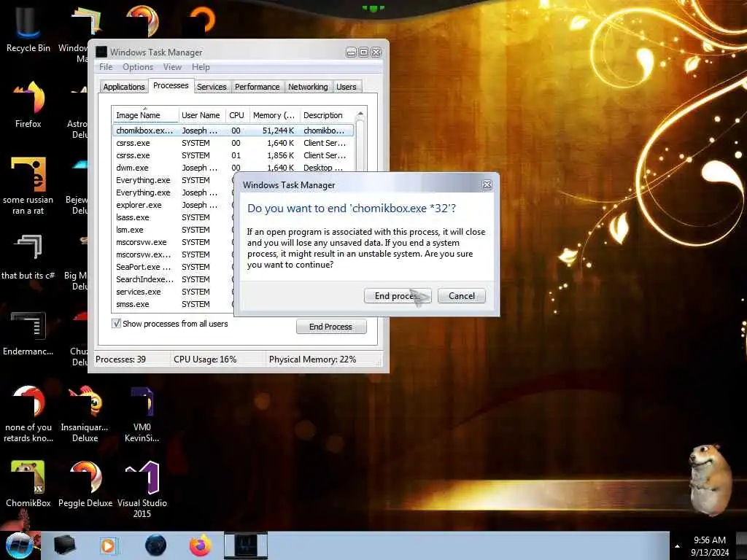Sort by Image Name column header
The image size is (747, 560).
point(145,115)
